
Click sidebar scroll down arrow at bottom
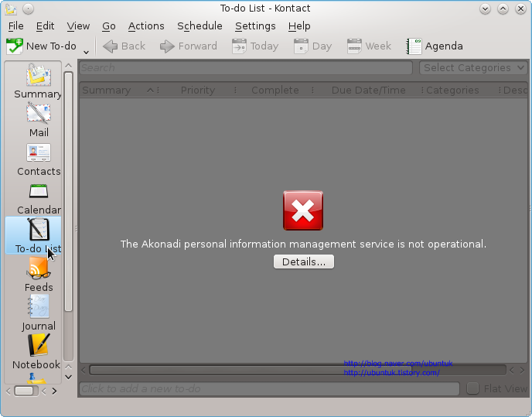click(68, 377)
